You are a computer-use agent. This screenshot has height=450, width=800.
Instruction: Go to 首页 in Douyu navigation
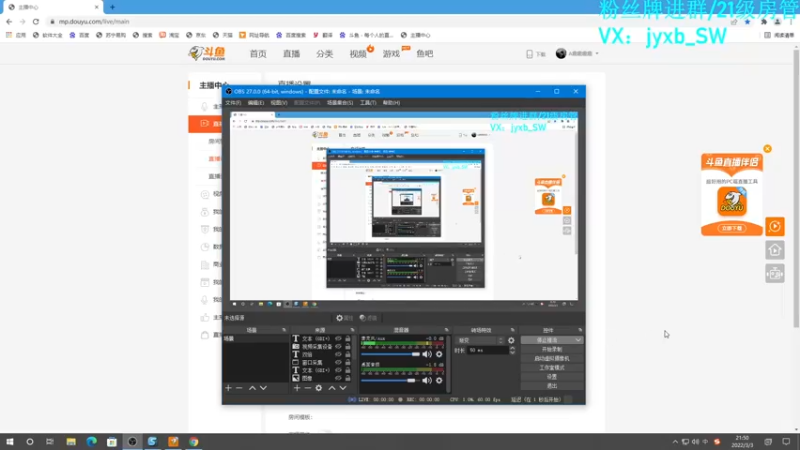point(258,54)
